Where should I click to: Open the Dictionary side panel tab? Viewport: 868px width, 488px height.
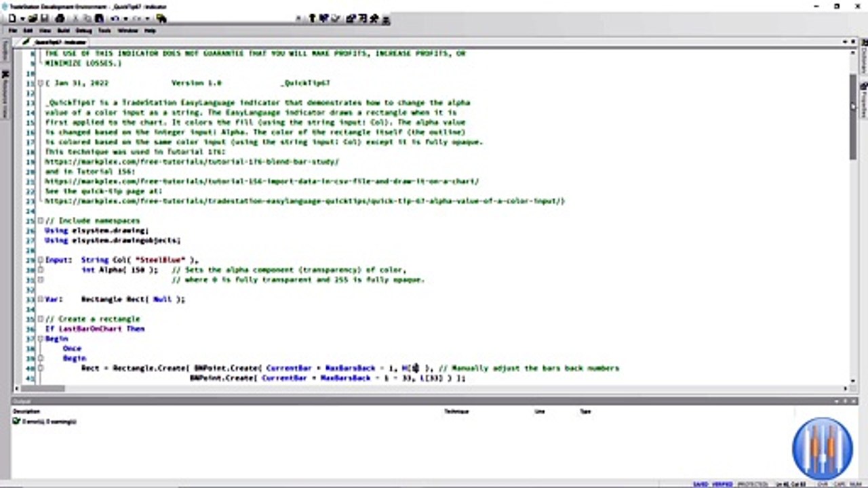(x=864, y=56)
